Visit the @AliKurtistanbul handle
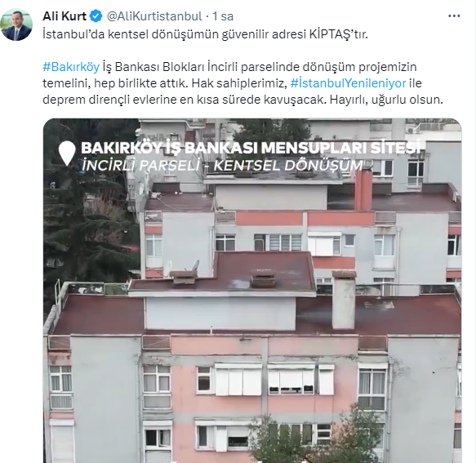The image size is (476, 463). pos(154,16)
